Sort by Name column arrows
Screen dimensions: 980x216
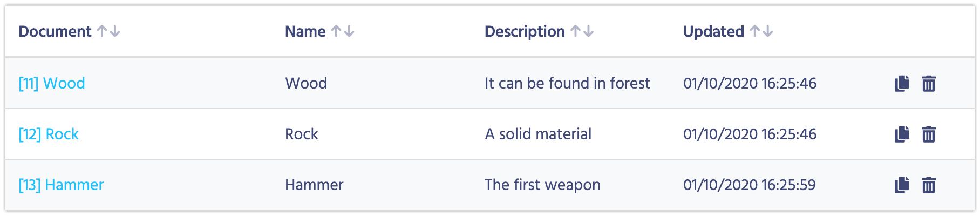[343, 31]
